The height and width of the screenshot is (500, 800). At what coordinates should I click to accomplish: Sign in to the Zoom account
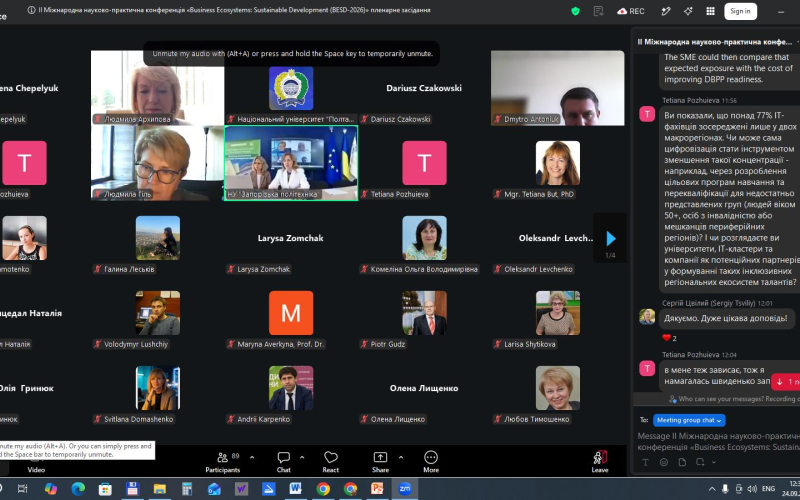tap(740, 11)
